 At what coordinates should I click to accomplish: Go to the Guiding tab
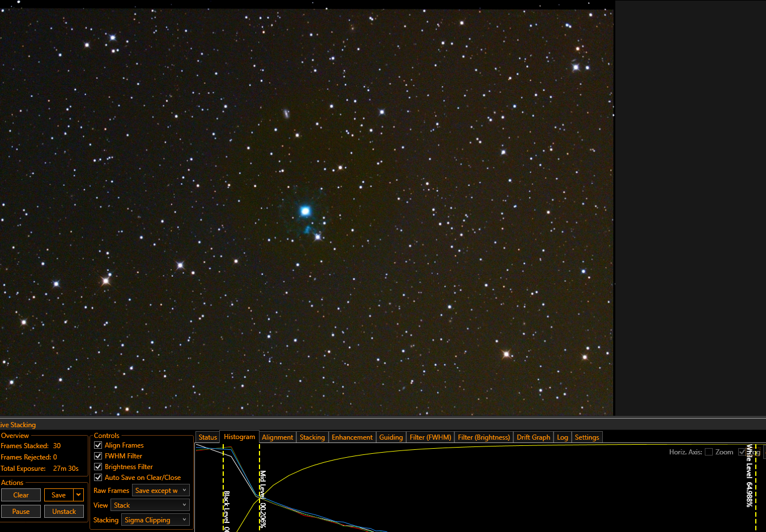click(391, 437)
